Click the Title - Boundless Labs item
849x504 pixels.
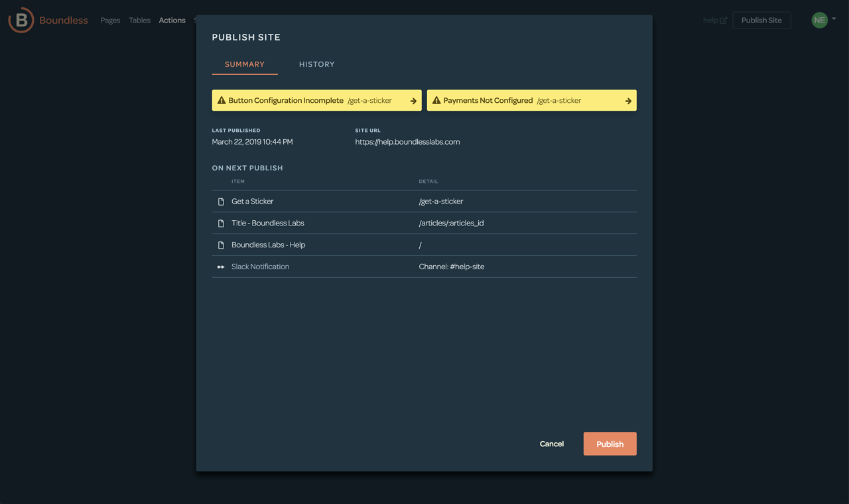point(268,223)
